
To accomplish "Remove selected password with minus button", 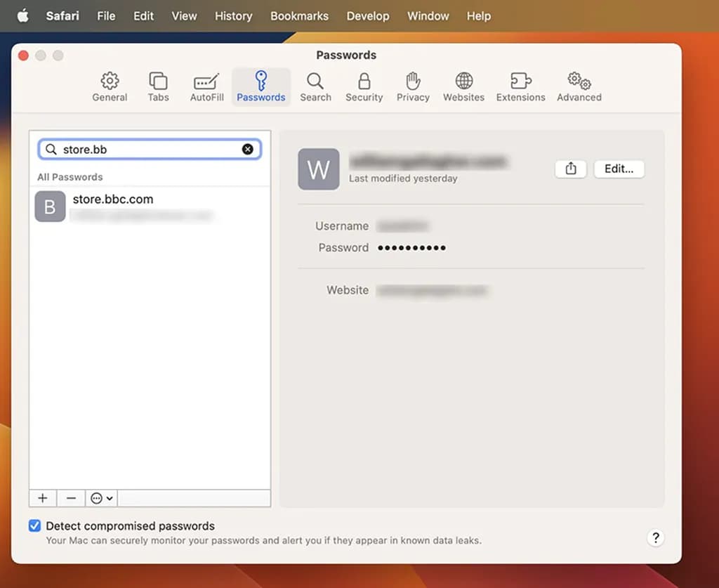I will point(71,498).
